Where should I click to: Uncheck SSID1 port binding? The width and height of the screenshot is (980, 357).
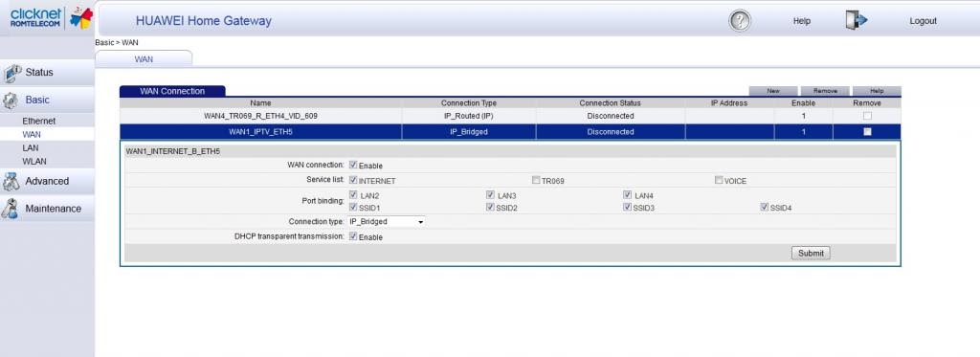click(354, 207)
